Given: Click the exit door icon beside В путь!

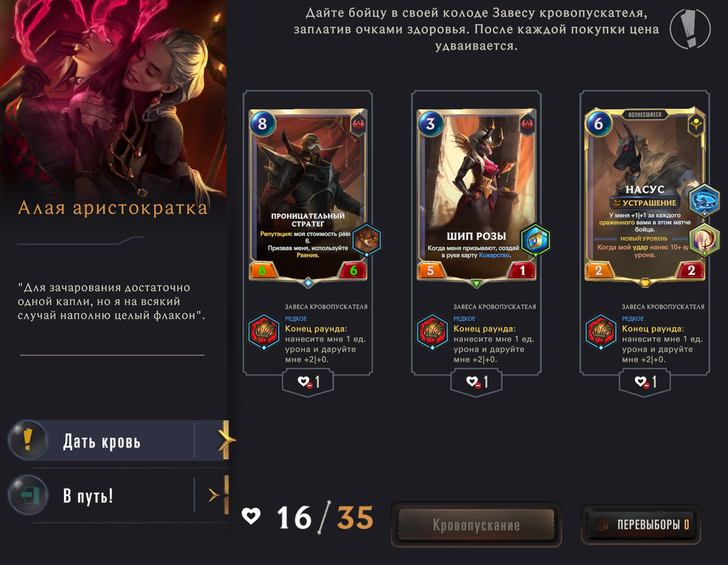Looking at the screenshot, I should [27, 495].
